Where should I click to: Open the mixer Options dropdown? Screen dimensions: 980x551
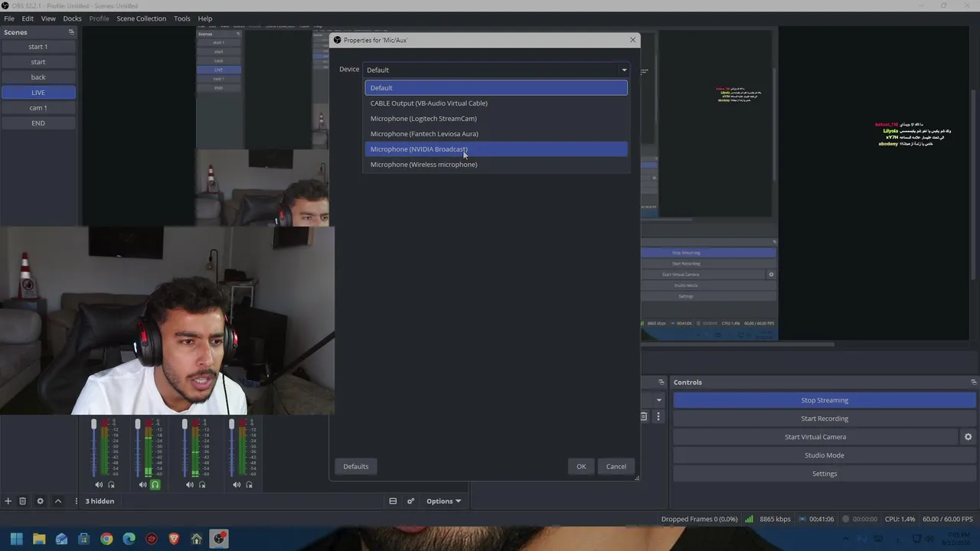pyautogui.click(x=443, y=501)
